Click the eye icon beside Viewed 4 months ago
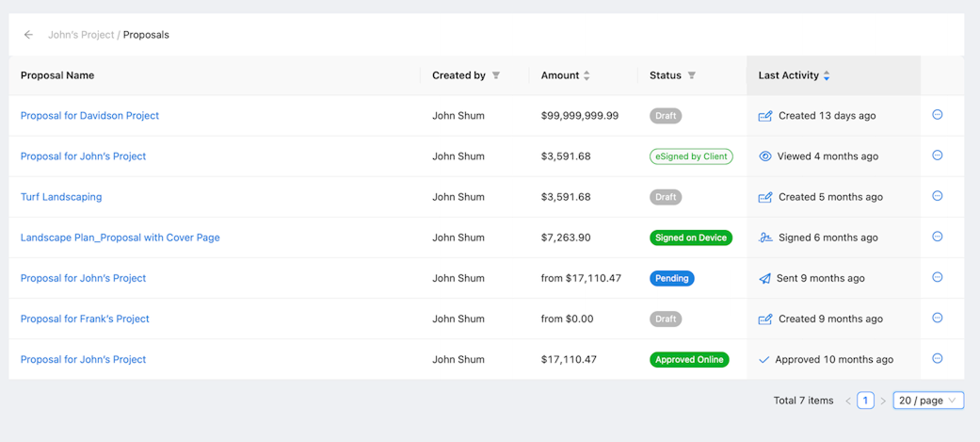The image size is (980, 442). 765,156
